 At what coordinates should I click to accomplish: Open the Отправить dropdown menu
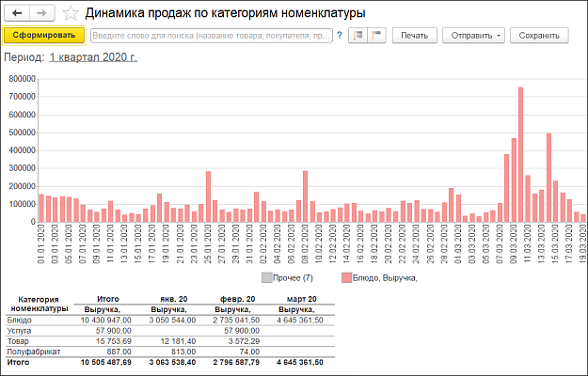pos(477,36)
